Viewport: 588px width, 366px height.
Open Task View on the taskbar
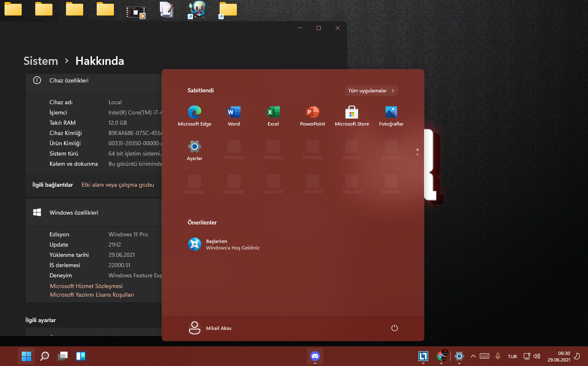[x=63, y=356]
